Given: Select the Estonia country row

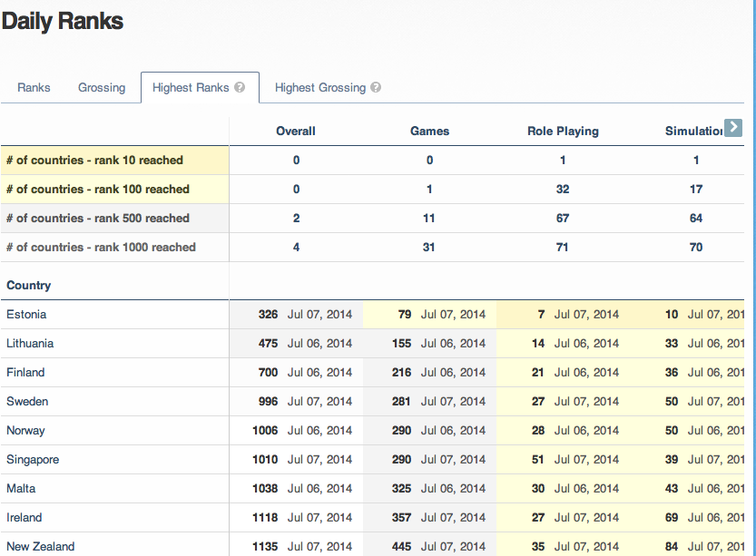Looking at the screenshot, I should tap(26, 315).
